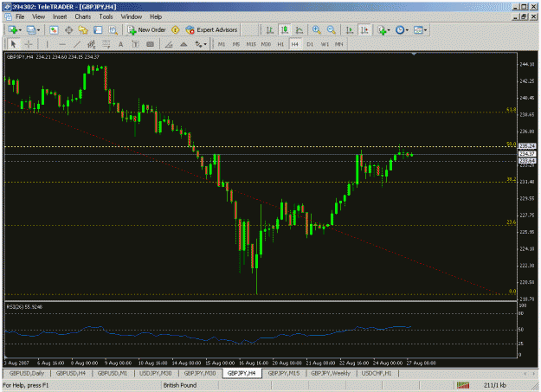Screen dimensions: 541x392
Task: Open the File menu
Action: [x=20, y=16]
